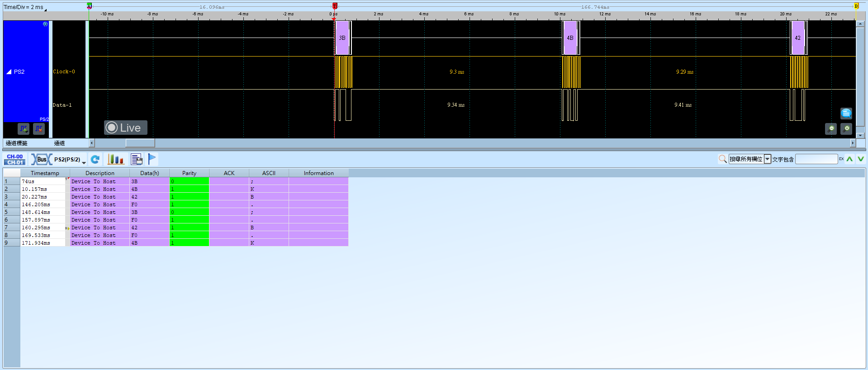
Task: Click the ASCII column header
Action: pos(269,173)
